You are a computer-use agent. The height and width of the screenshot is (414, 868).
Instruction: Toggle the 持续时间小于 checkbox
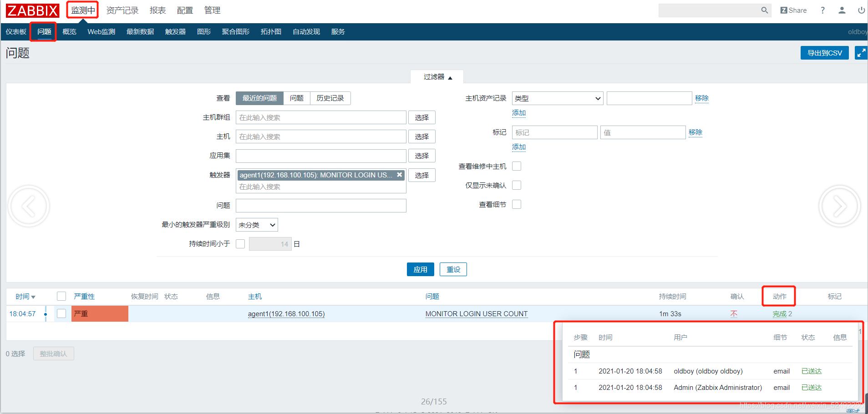[240, 244]
